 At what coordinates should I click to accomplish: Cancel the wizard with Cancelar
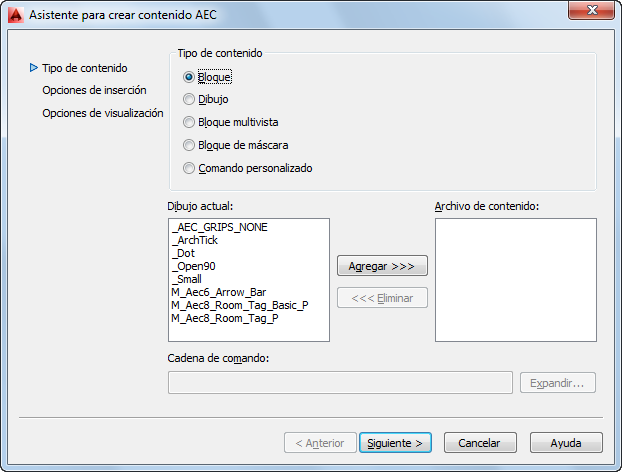pyautogui.click(x=480, y=443)
